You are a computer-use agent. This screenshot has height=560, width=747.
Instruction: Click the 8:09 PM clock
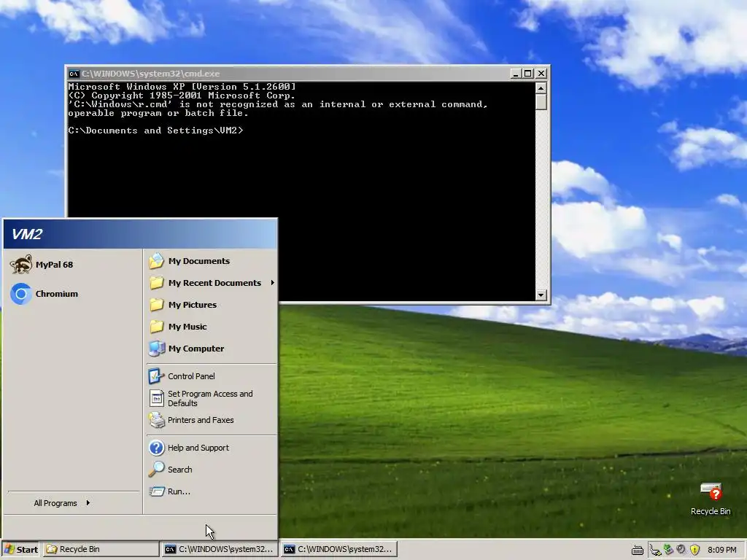(721, 550)
